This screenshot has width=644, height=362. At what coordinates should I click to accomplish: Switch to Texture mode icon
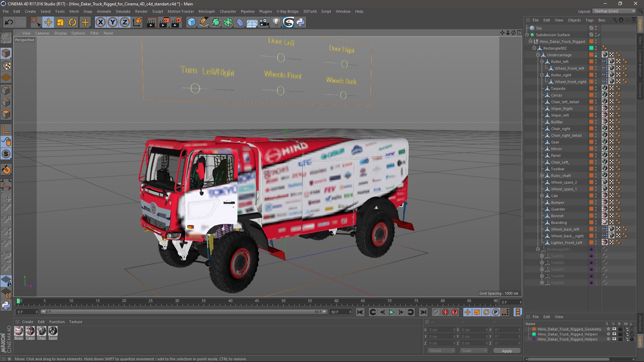(x=6, y=66)
